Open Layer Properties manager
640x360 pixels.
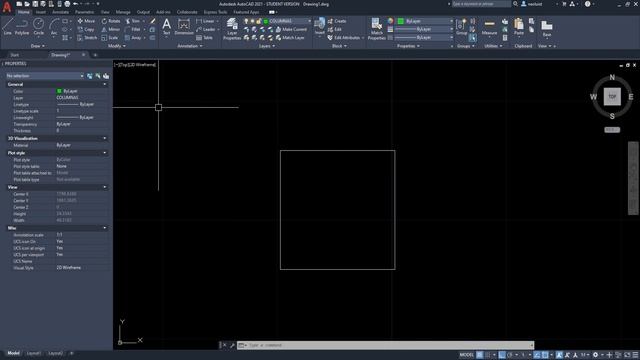coord(232,29)
